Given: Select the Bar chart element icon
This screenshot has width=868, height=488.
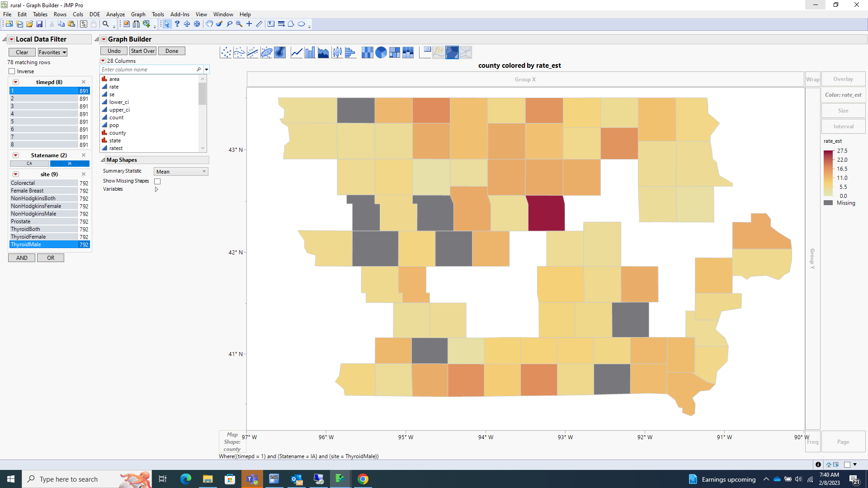Looking at the screenshot, I should pos(310,52).
